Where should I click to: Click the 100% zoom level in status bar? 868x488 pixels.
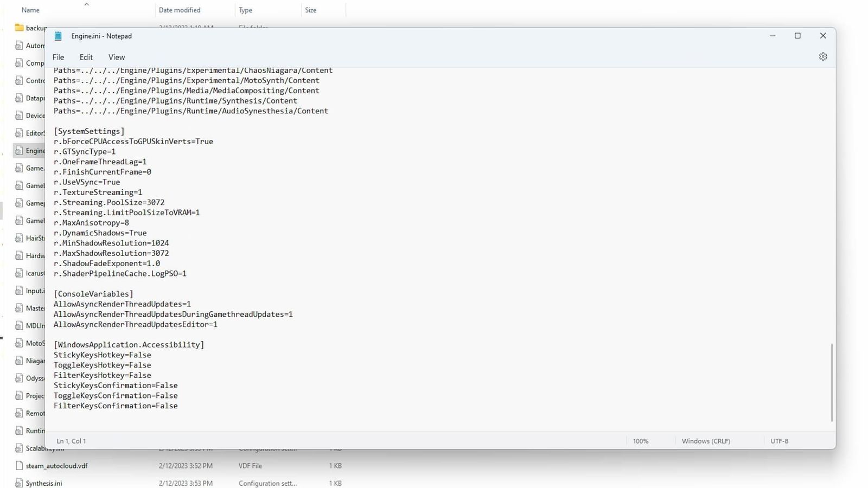641,441
